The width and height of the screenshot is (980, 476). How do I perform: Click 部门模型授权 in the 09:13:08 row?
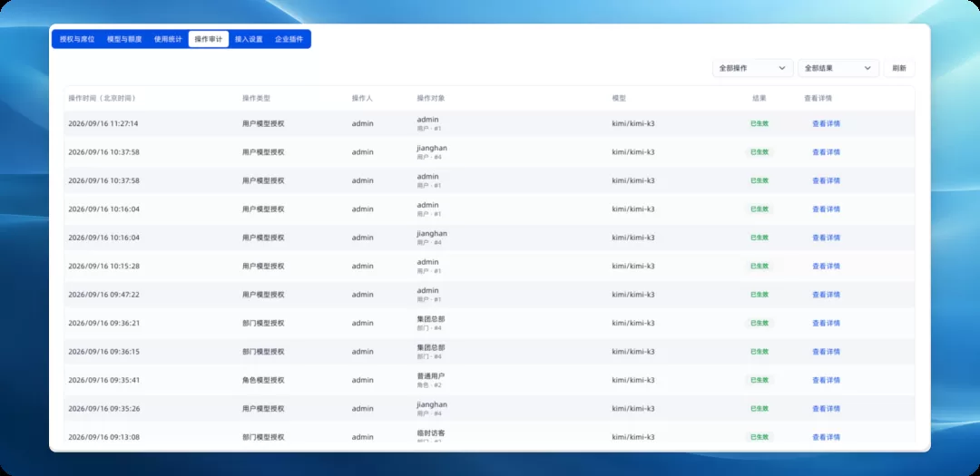pos(263,437)
